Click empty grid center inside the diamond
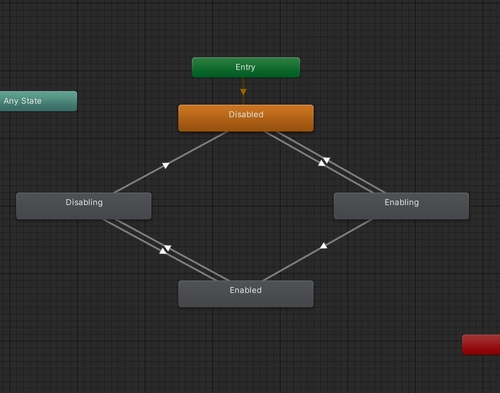 (x=246, y=207)
